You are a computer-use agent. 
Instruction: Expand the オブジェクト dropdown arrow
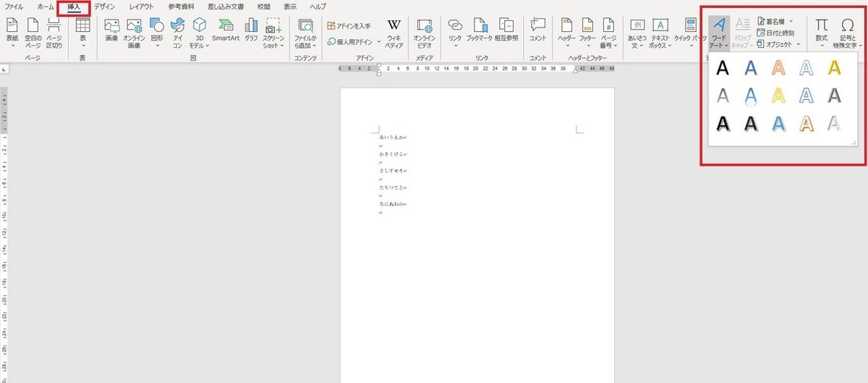799,43
